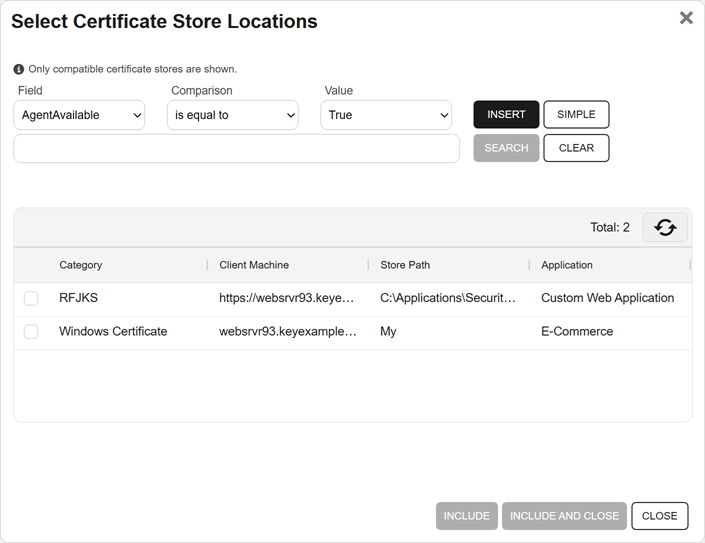
Task: Click the info icon beside compatibility note
Action: [x=19, y=69]
